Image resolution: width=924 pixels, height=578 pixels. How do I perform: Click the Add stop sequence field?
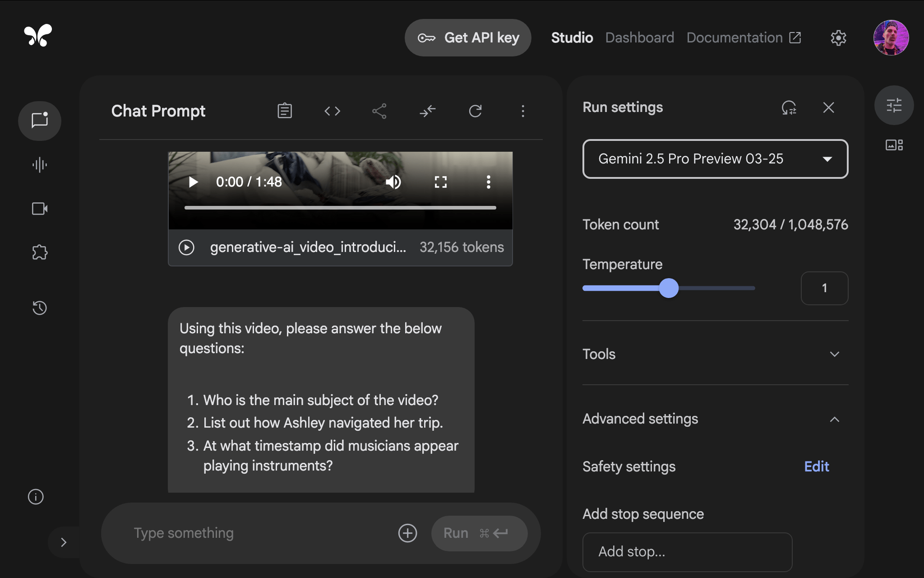[x=687, y=552]
